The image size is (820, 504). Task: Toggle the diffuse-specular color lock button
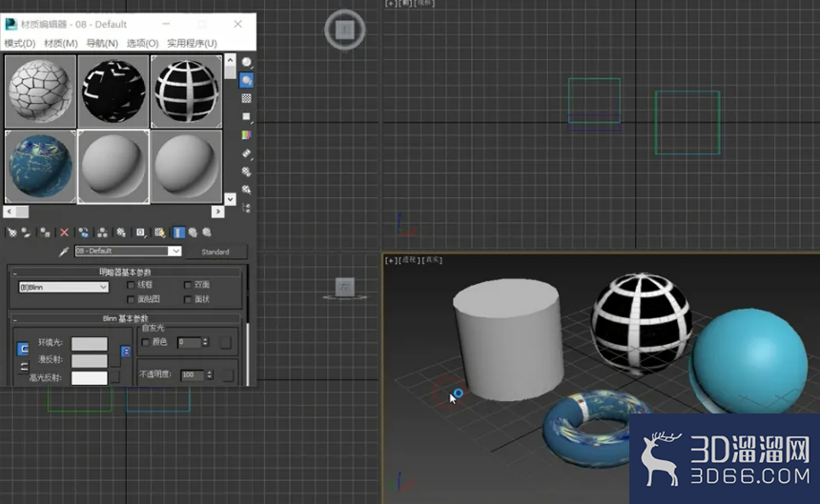click(23, 367)
